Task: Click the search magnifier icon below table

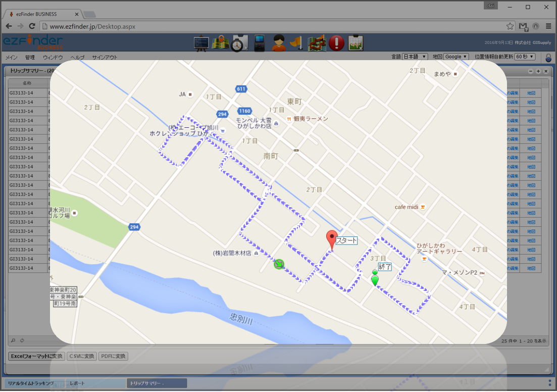Action: tap(13, 340)
